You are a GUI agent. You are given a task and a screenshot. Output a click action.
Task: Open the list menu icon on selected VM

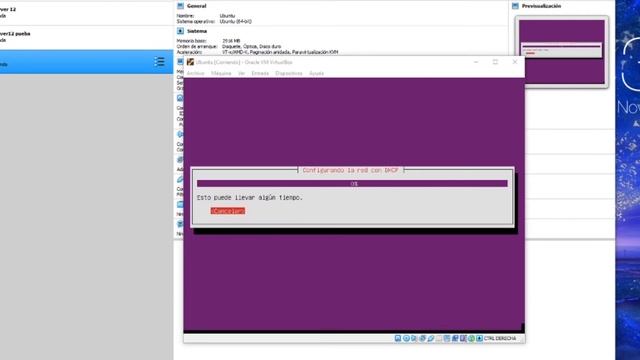coord(160,62)
